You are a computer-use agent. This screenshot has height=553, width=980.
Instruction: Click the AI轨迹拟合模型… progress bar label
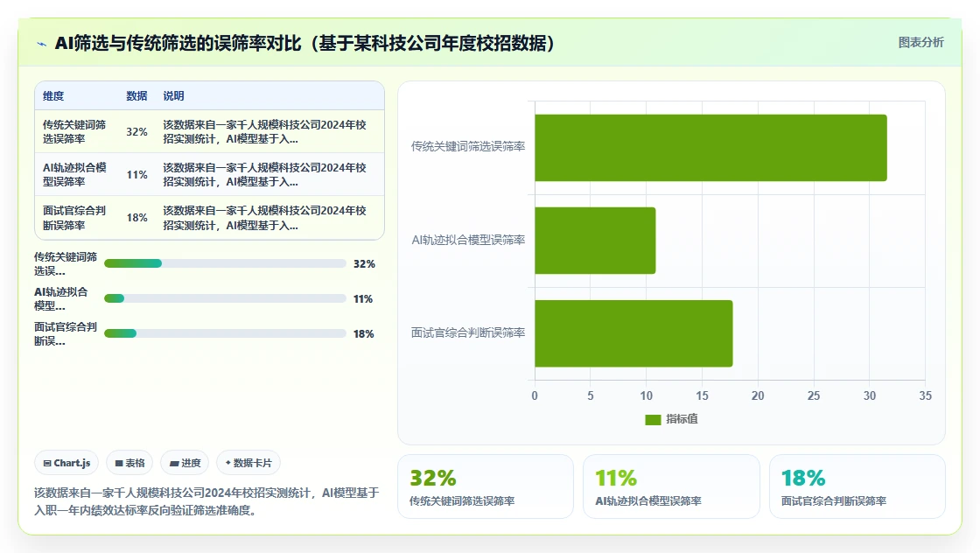[61, 298]
